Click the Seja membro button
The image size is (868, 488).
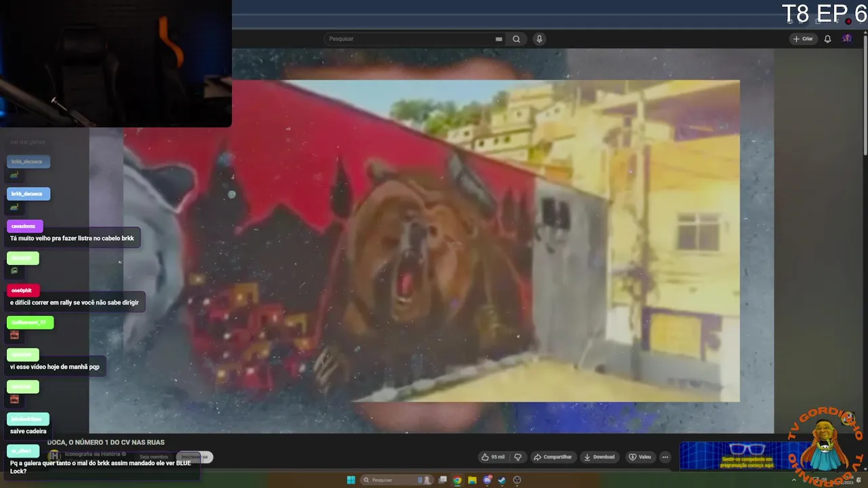click(154, 457)
